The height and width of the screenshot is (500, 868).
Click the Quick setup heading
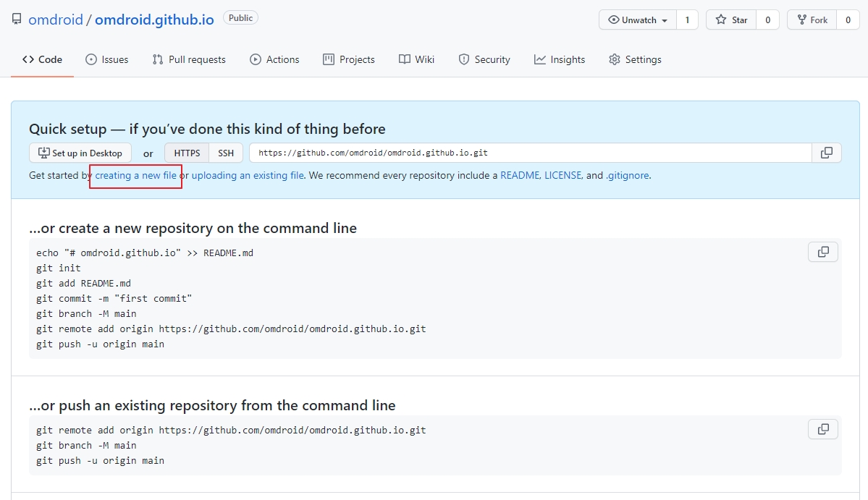click(207, 129)
